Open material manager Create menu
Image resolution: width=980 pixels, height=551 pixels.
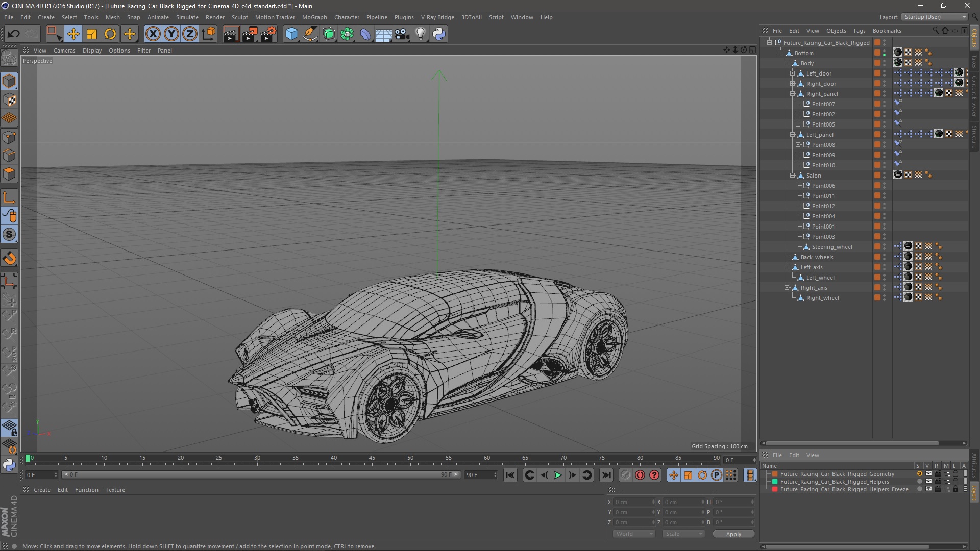pyautogui.click(x=42, y=490)
